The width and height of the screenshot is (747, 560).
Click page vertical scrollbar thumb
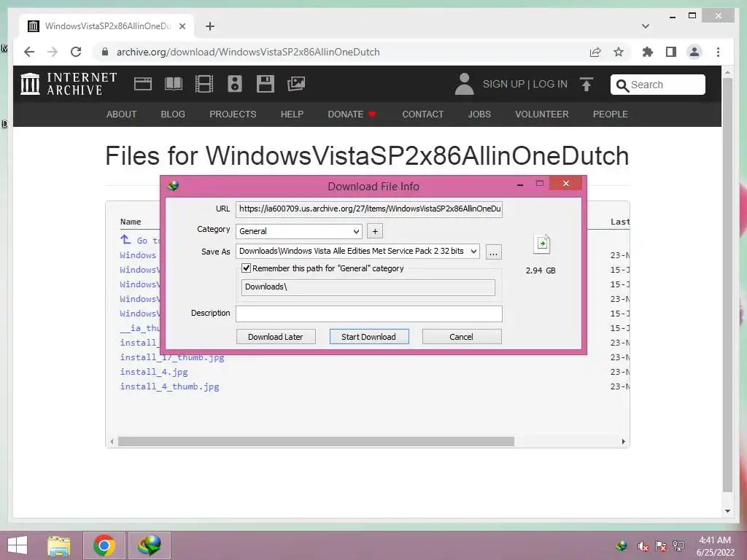[727, 285]
